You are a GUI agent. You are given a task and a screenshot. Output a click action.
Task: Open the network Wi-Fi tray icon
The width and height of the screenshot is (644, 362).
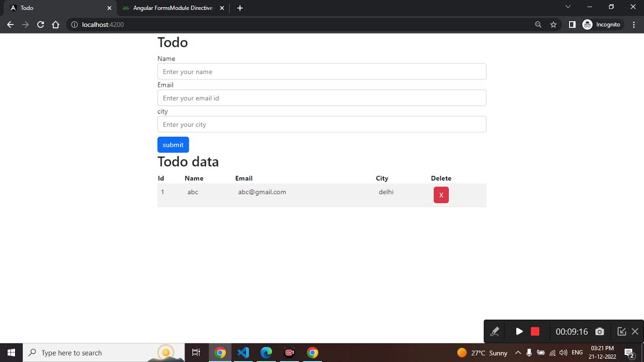click(x=552, y=353)
